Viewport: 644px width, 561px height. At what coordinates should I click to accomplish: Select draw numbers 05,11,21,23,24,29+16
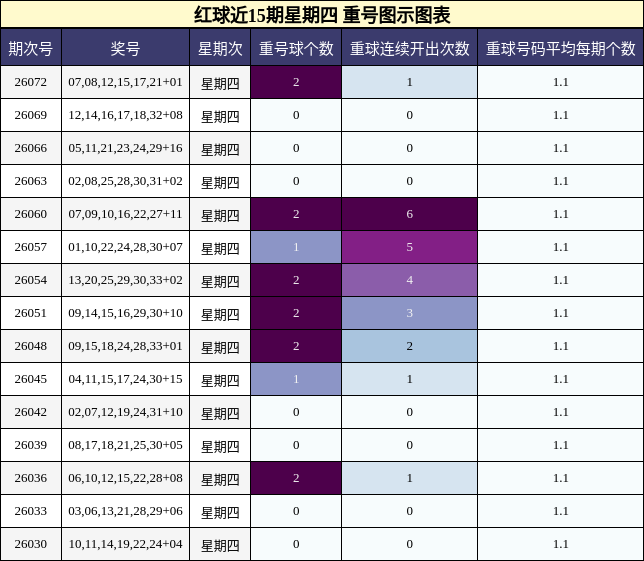pyautogui.click(x=125, y=148)
